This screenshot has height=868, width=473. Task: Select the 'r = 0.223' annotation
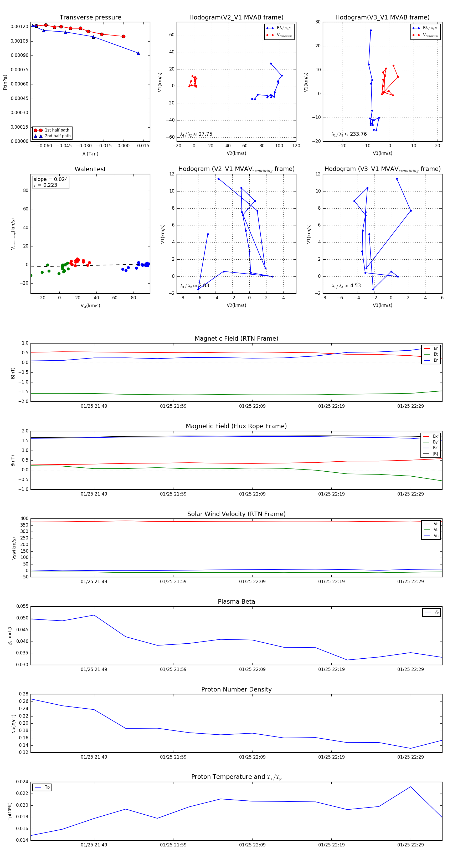coord(45,185)
